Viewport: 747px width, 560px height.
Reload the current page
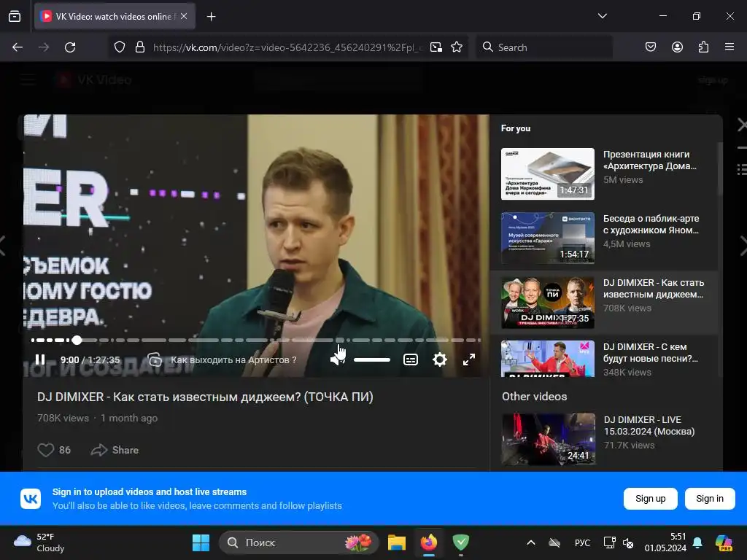[70, 47]
